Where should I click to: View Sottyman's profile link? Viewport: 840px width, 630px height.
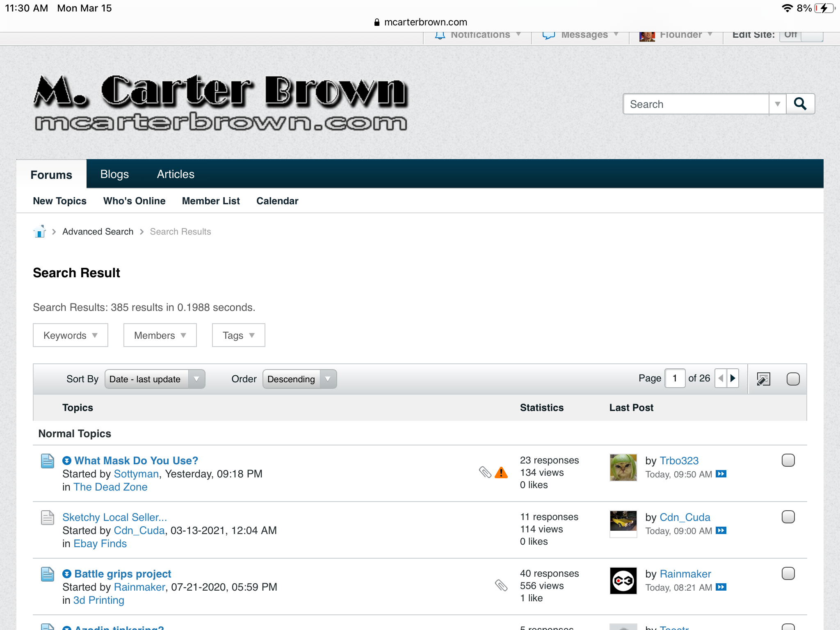pyautogui.click(x=136, y=474)
